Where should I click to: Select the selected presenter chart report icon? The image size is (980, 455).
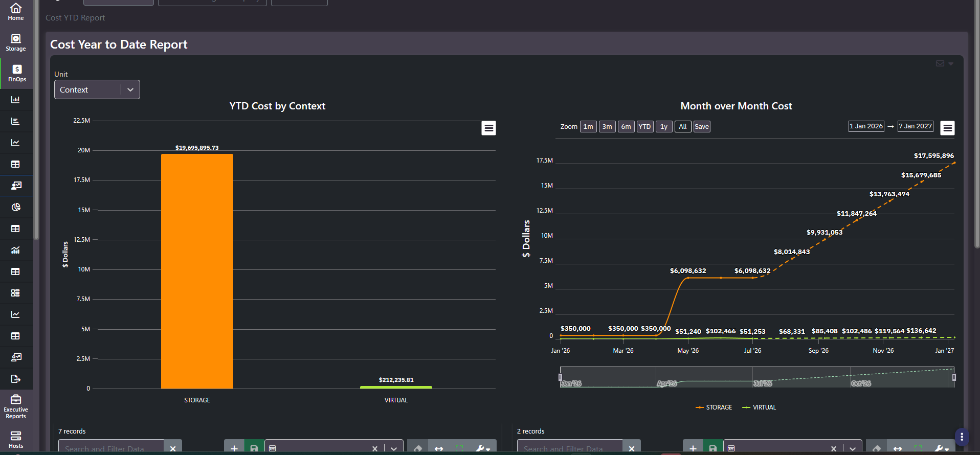[x=16, y=186]
